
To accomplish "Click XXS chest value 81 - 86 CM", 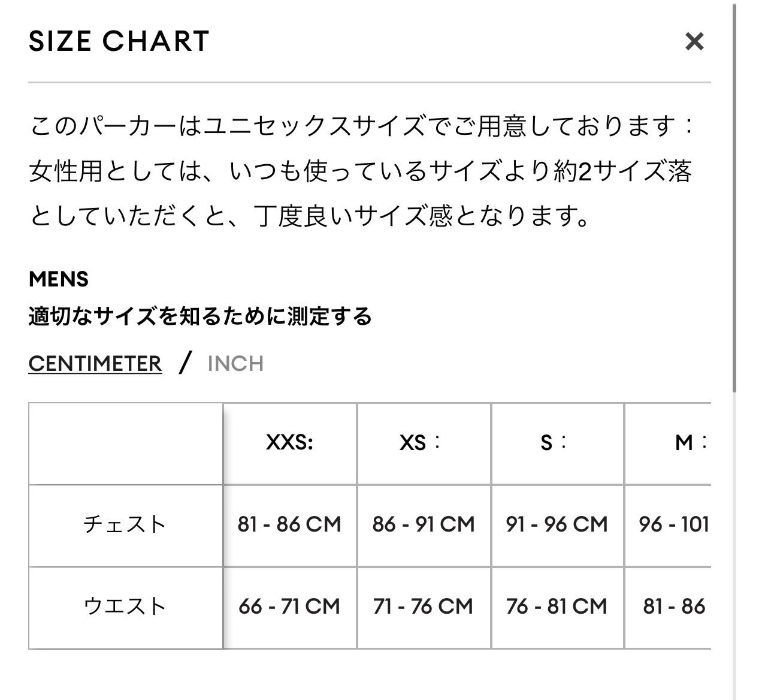I will tap(289, 524).
